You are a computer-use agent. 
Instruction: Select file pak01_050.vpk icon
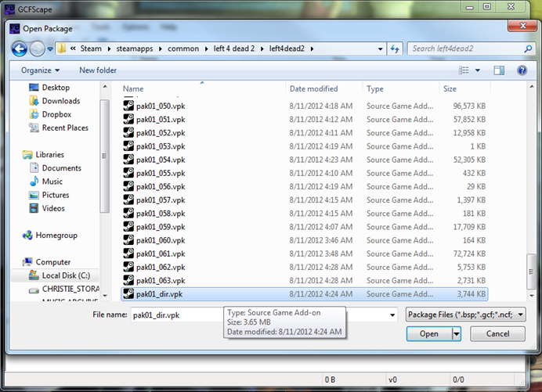[128, 106]
